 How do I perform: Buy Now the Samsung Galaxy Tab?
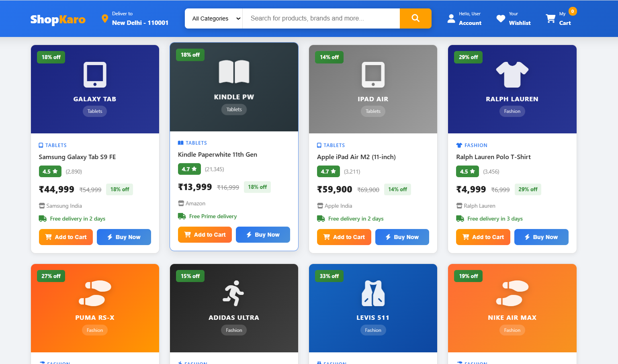click(x=124, y=237)
